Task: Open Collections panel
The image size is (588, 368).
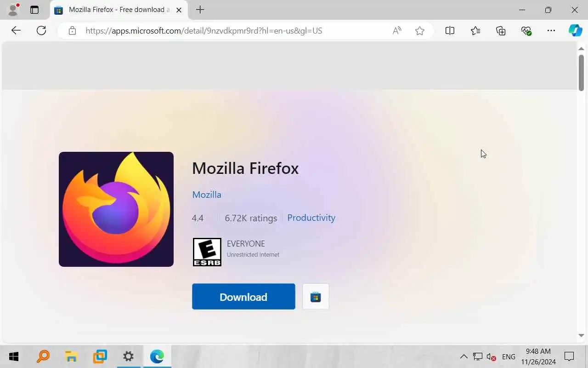Action: click(x=501, y=30)
